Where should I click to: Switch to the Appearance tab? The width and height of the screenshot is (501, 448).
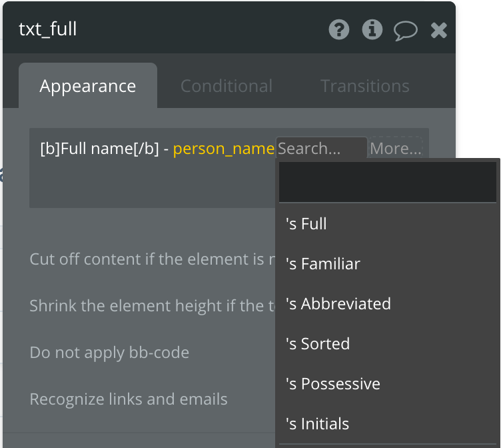click(x=87, y=86)
